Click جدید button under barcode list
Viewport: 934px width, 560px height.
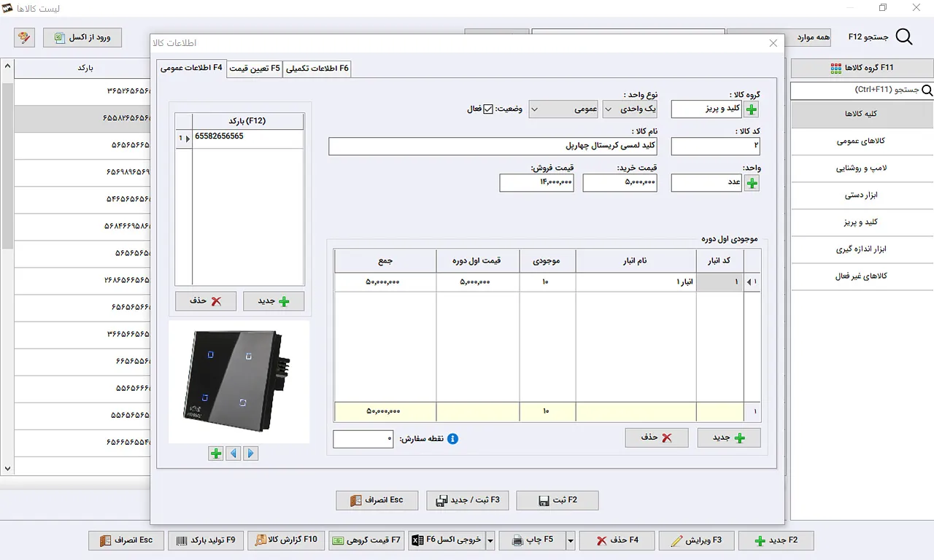point(274,301)
